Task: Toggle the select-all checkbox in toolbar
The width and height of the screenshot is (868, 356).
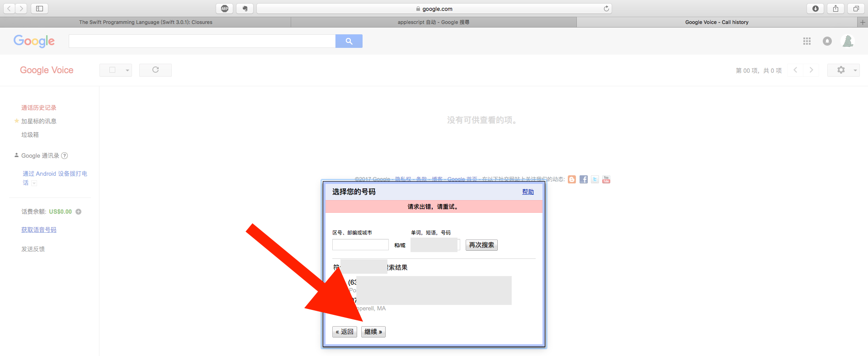Action: [113, 70]
